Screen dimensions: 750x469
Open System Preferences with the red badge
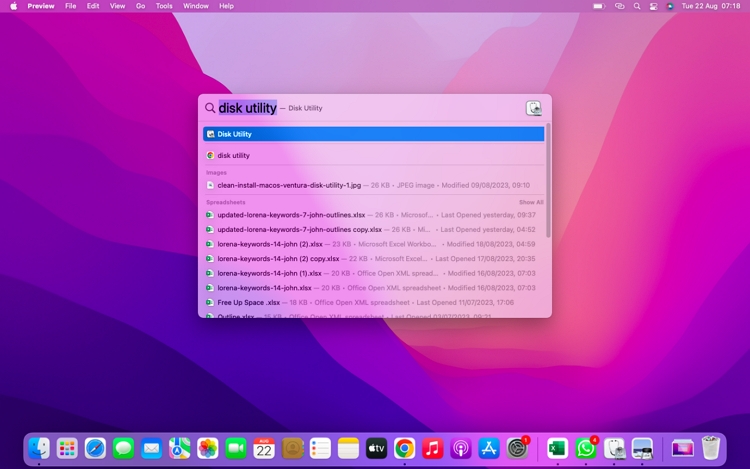(x=517, y=448)
